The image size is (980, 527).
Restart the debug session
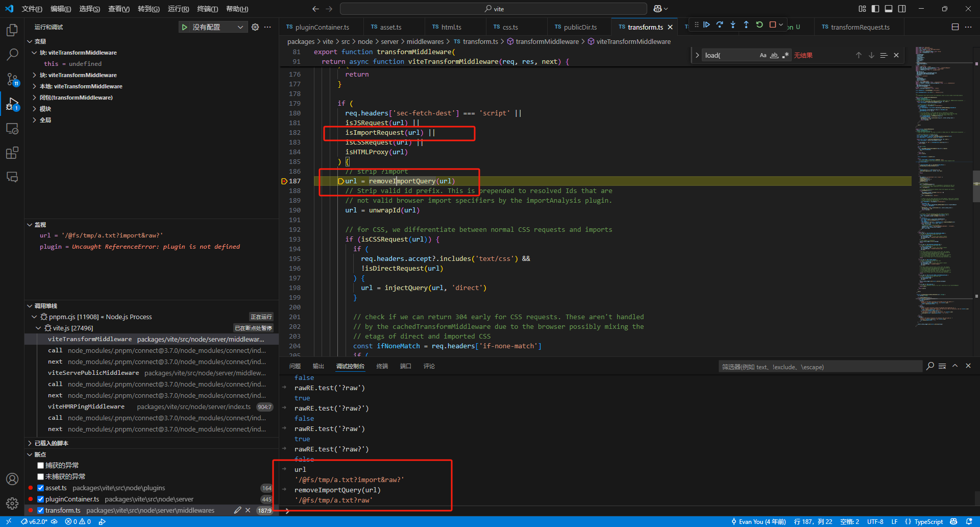[759, 25]
